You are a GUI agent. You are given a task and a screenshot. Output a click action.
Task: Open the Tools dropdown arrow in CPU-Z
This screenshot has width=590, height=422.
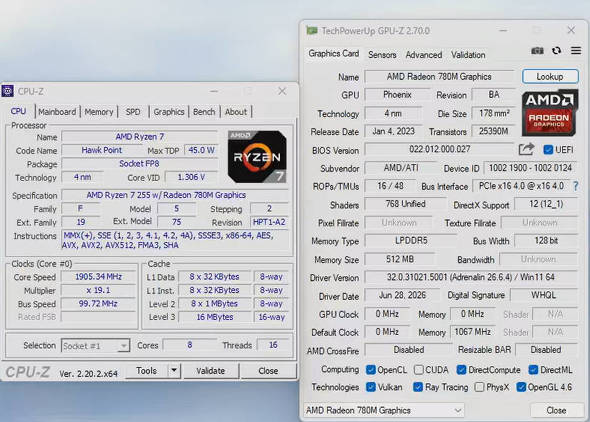[x=174, y=370]
